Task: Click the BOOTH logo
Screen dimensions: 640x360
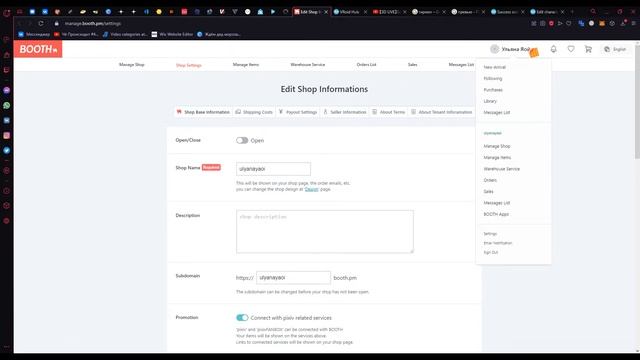Action: [x=38, y=49]
